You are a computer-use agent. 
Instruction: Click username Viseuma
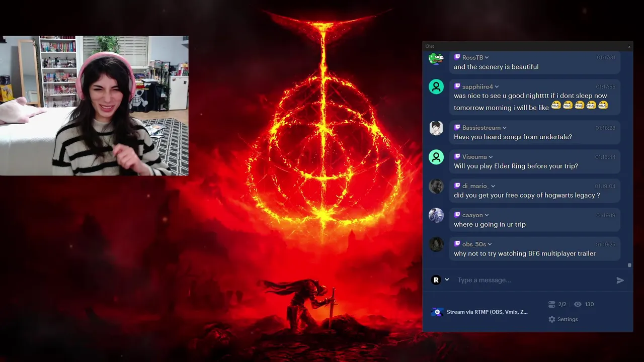coord(474,157)
